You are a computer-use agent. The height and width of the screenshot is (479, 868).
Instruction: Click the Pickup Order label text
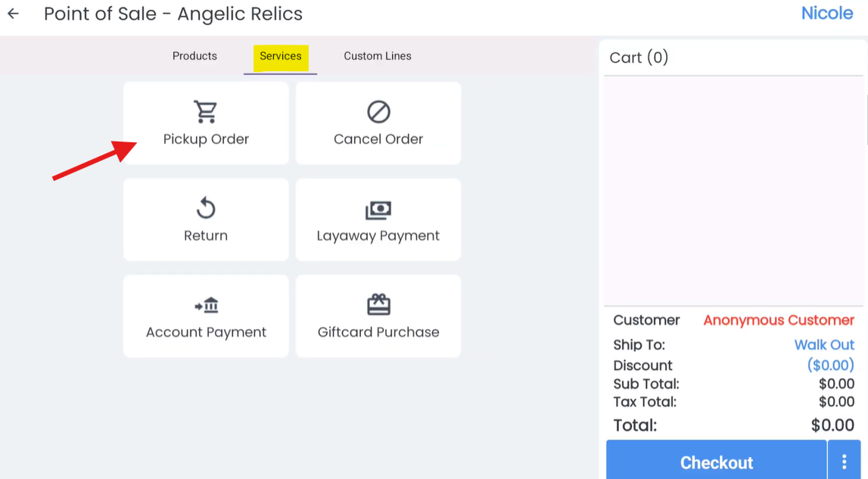pos(206,139)
